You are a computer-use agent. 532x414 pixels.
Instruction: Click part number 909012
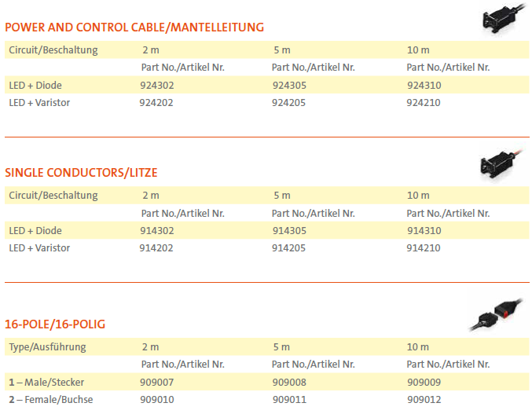[424, 400]
